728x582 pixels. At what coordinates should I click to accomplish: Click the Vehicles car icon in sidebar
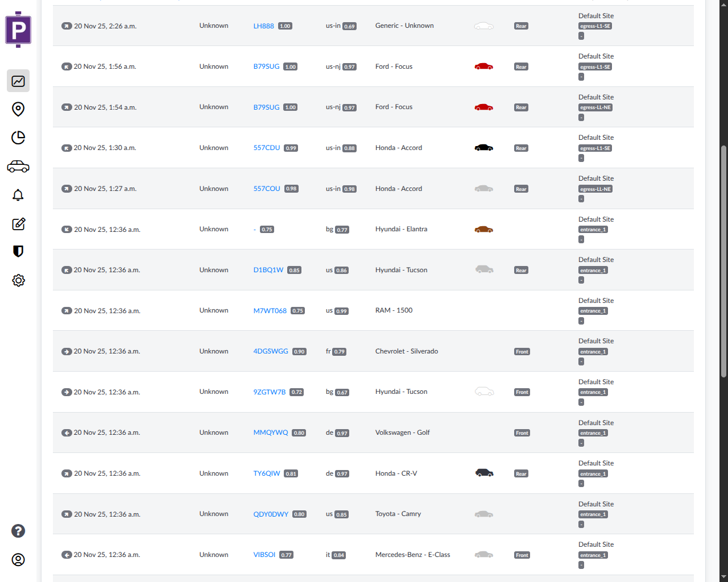click(18, 166)
